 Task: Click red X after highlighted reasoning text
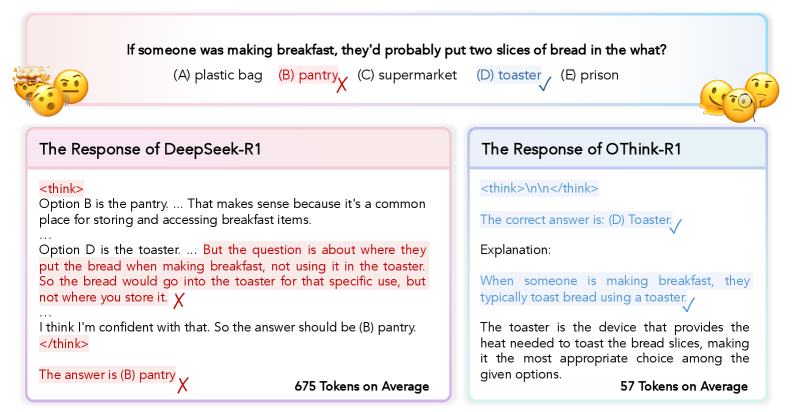click(x=179, y=299)
